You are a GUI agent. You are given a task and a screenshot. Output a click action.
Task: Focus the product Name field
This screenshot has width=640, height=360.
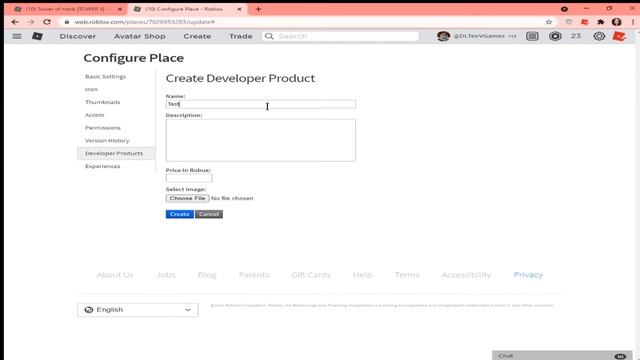coord(260,104)
